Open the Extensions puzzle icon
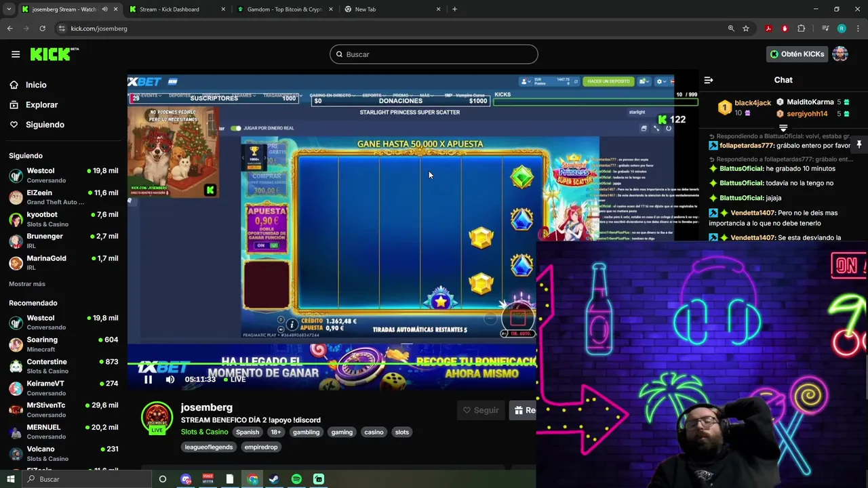This screenshot has height=488, width=868. [802, 28]
